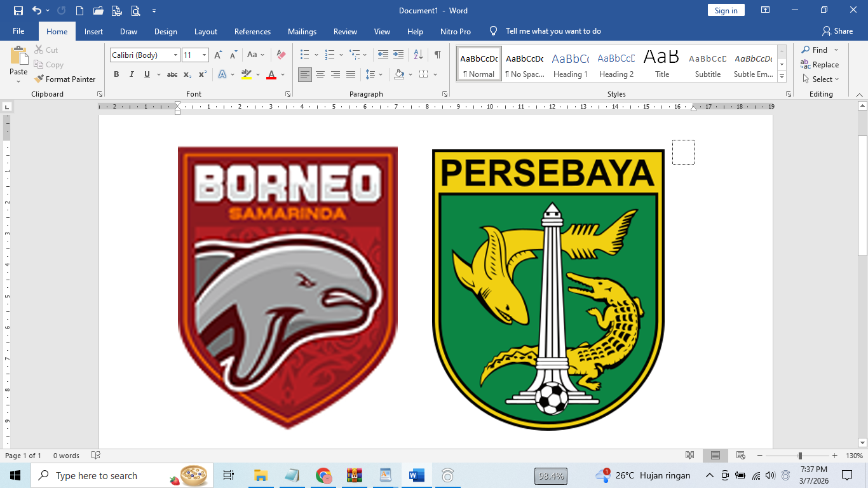Click the Paste clipboard icon
Screen dimensions: 868x488
pos(18,56)
